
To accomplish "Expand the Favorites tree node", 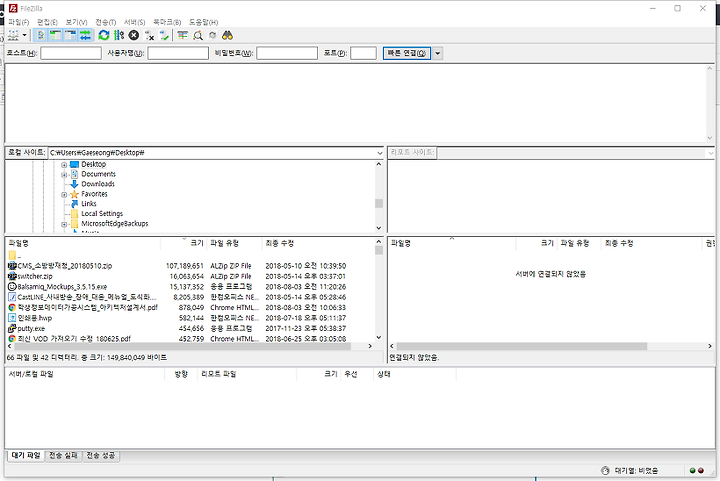I will click(x=64, y=194).
